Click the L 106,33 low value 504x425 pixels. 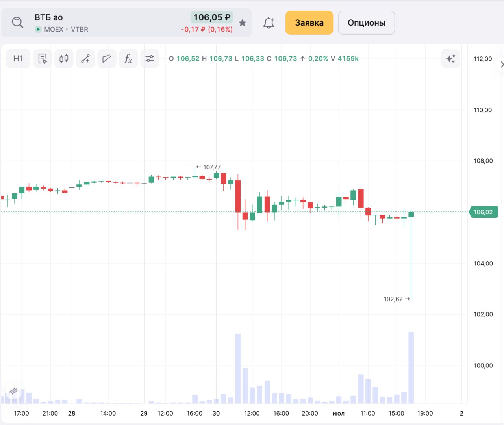(x=250, y=59)
